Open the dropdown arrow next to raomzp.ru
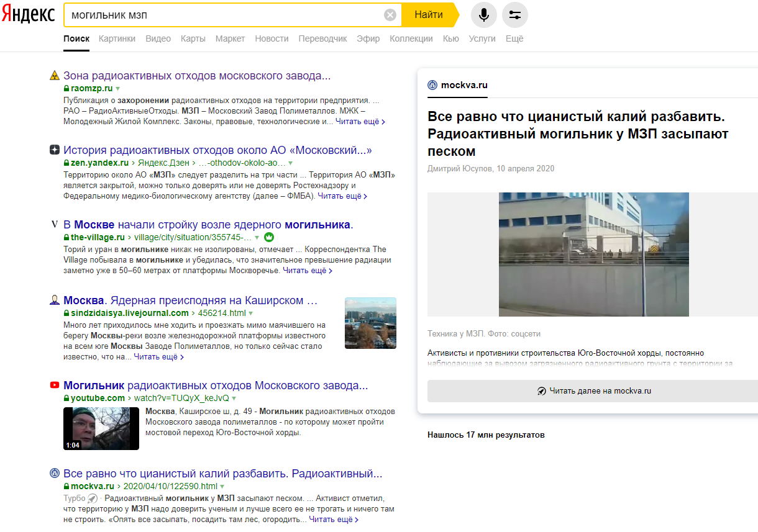This screenshot has width=758, height=532. tap(117, 89)
